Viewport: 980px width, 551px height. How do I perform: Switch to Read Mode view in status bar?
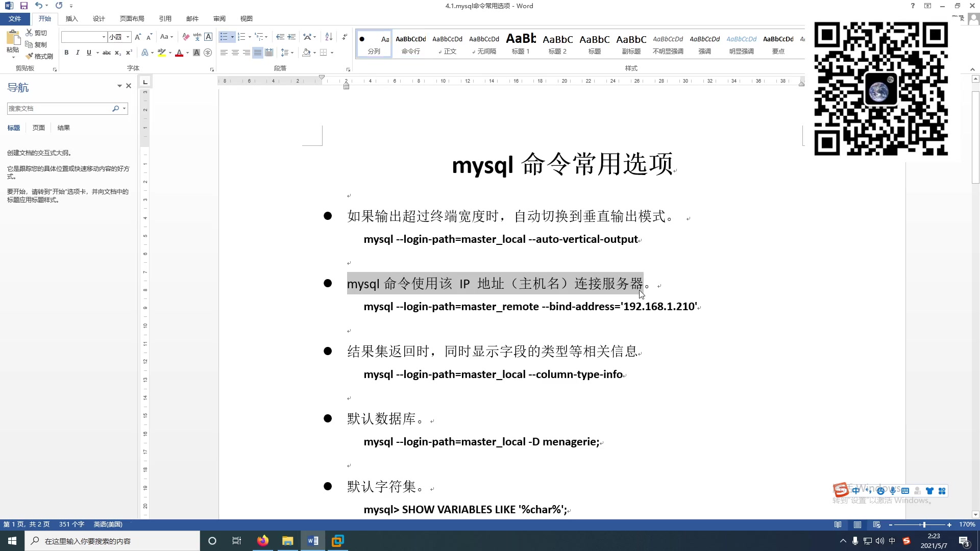pyautogui.click(x=838, y=524)
